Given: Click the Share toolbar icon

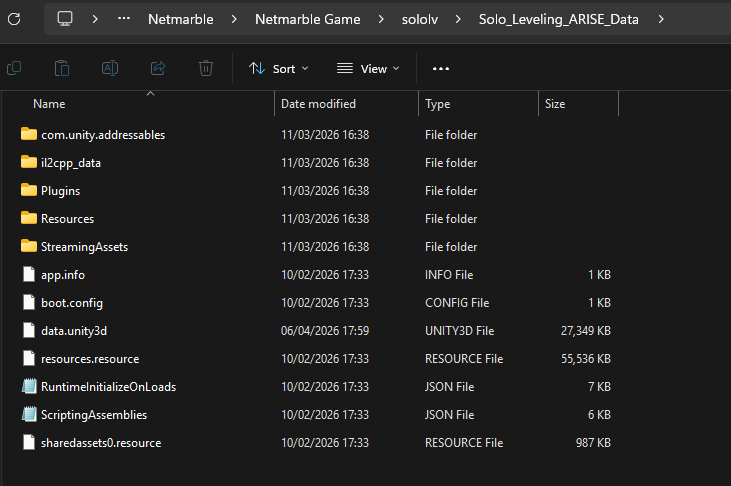Looking at the screenshot, I should point(158,68).
